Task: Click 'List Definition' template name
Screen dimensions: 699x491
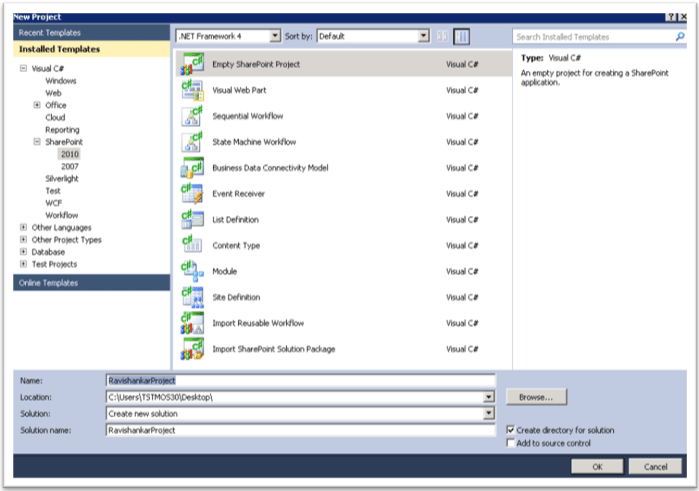Action: click(235, 219)
